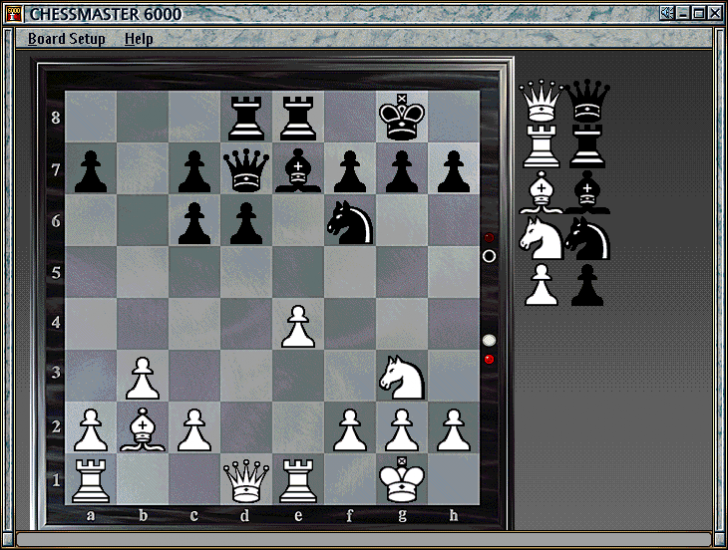Open the Help menu
This screenshot has height=550, width=728.
139,39
